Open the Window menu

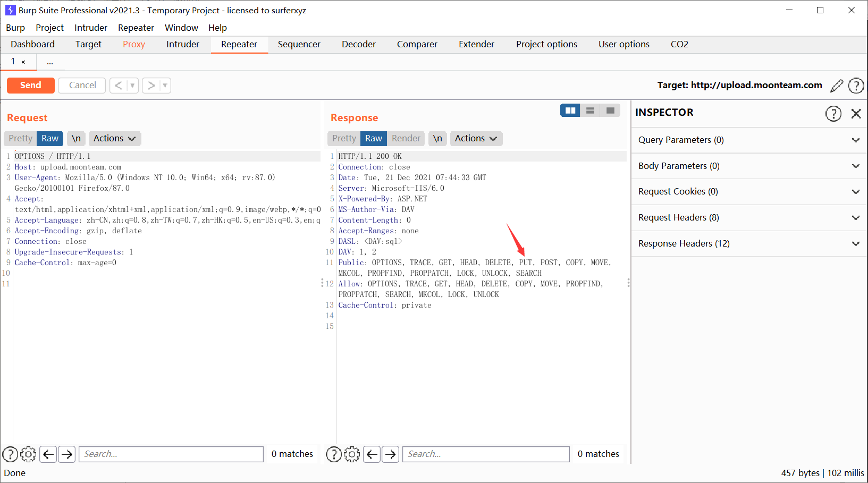181,28
